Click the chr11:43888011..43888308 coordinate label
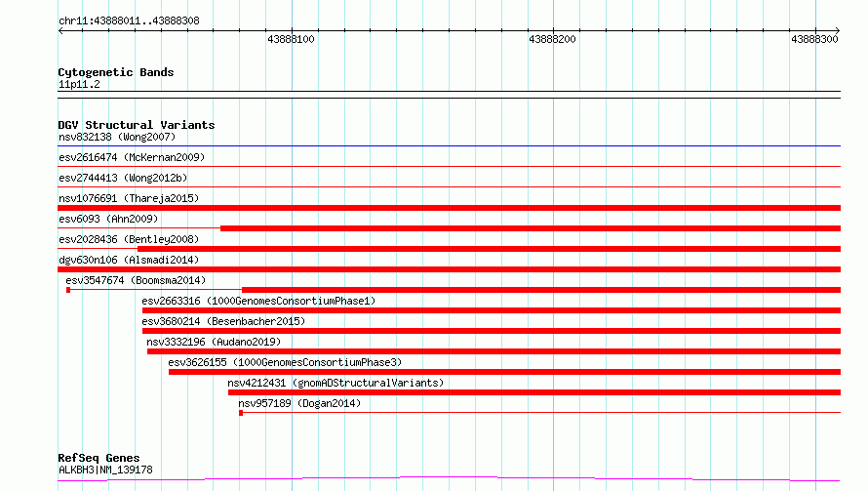The width and height of the screenshot is (868, 491). tap(129, 21)
